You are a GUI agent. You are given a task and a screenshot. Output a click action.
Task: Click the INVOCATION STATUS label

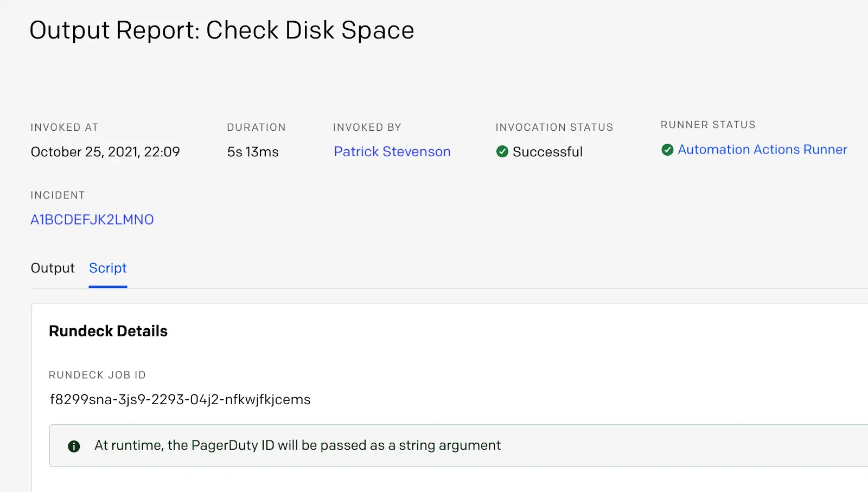[554, 127]
